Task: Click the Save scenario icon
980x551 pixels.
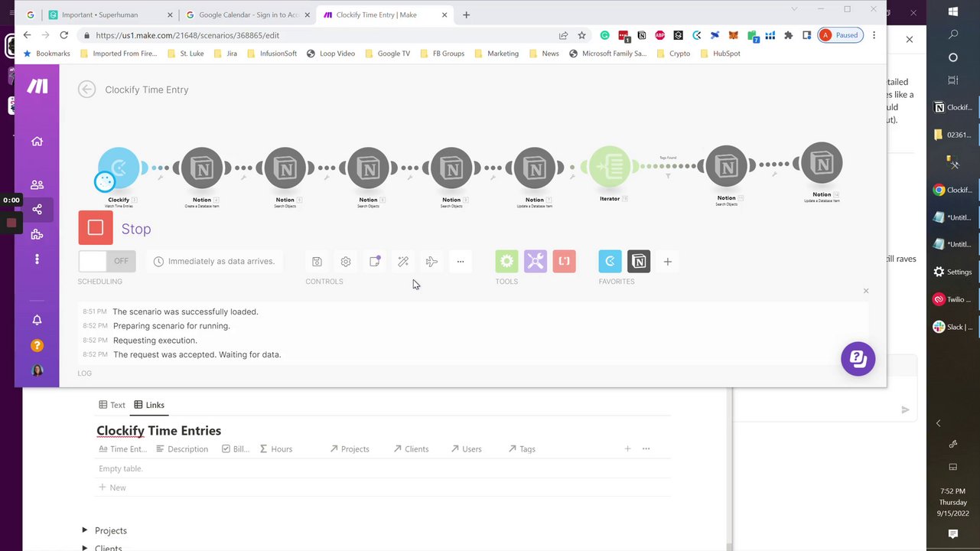Action: (x=317, y=262)
